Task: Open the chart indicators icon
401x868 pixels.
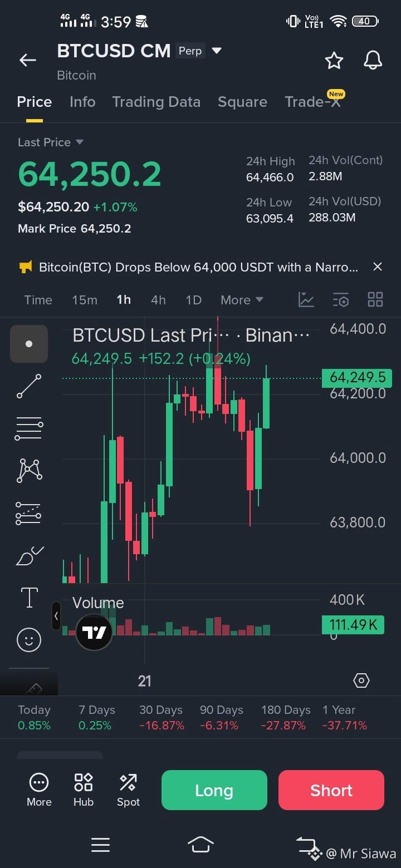Action: coord(306,300)
